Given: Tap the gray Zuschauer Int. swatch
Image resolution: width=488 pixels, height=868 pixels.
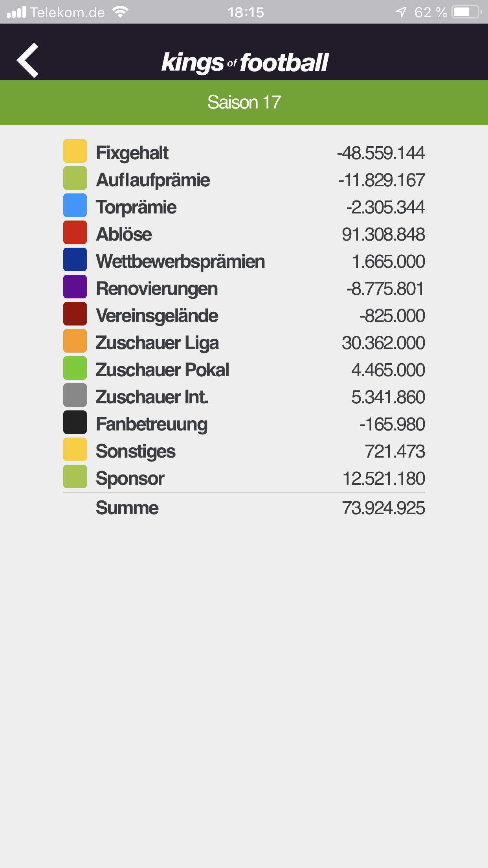Looking at the screenshot, I should [75, 395].
